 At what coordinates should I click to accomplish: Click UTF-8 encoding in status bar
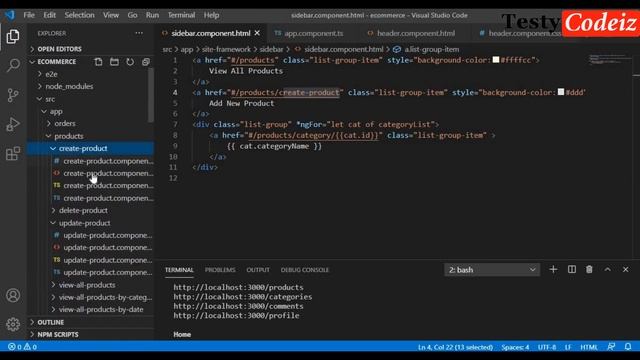point(547,347)
